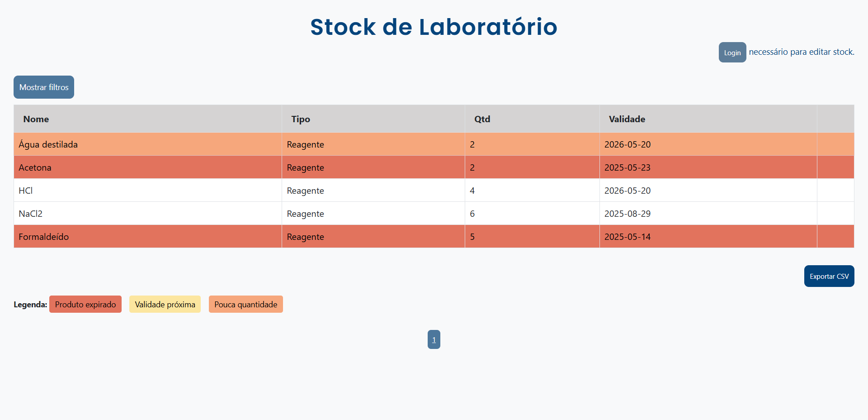
Task: Select the HCl row name
Action: point(26,191)
